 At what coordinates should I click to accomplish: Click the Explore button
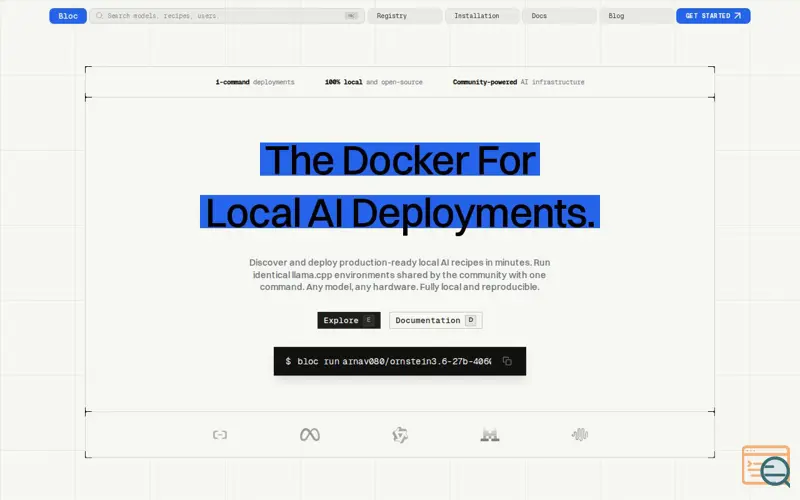[349, 320]
